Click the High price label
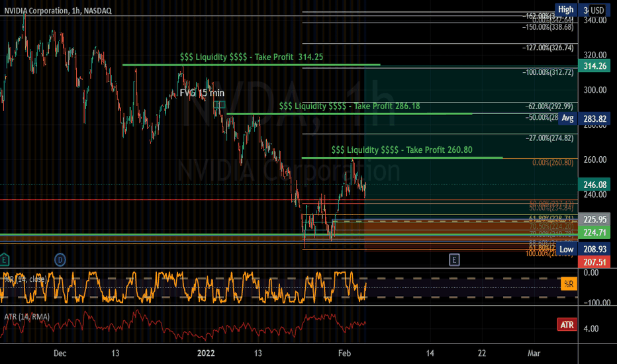Image resolution: width=617 pixels, height=364 pixels. pos(566,9)
